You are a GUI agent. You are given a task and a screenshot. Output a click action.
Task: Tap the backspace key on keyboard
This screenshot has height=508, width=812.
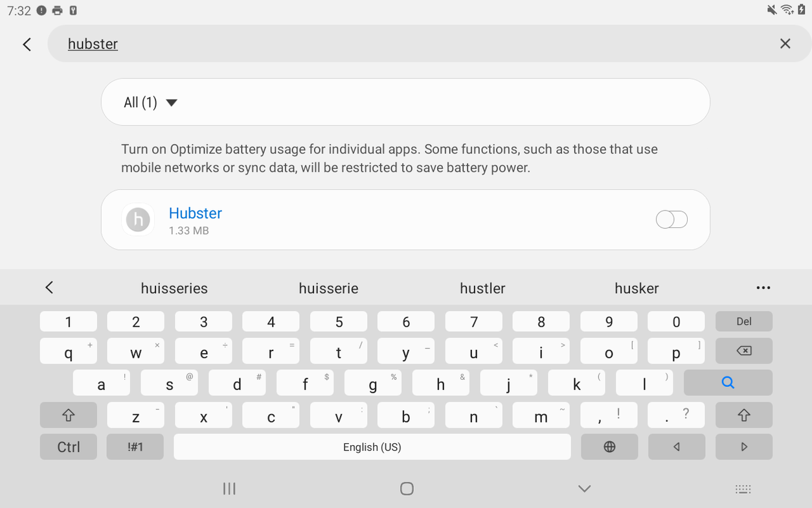click(744, 351)
